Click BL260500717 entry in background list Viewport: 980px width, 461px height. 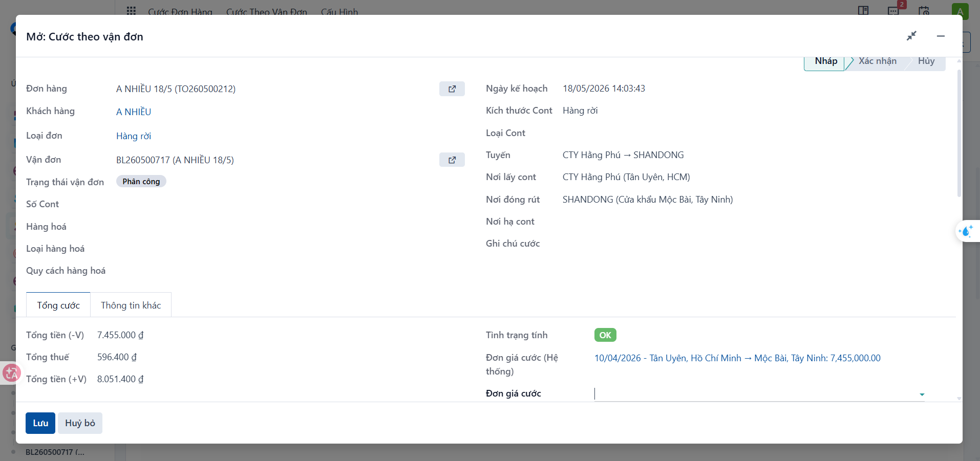[55, 452]
